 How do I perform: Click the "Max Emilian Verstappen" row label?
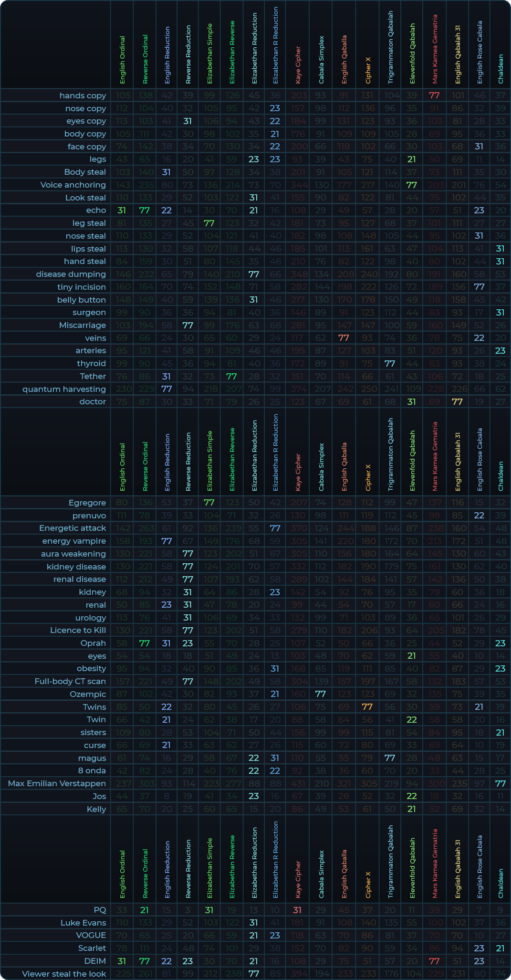(x=57, y=783)
